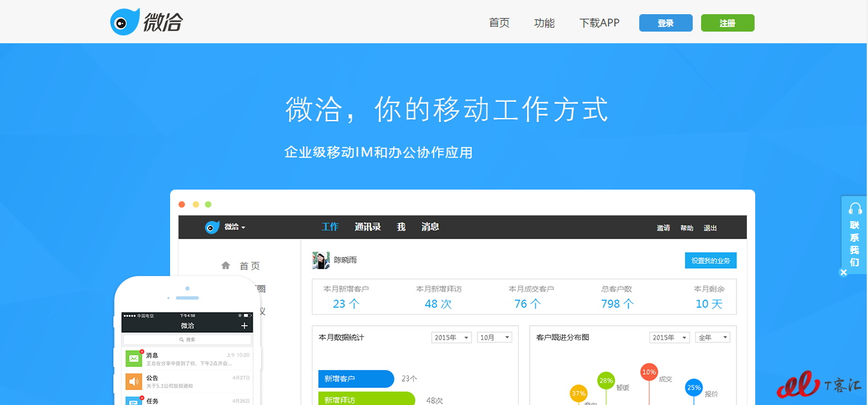Screen dimensions: 868x405
Task: Click the subtitle 企业级移动IM和办公协作应用
Action: click(x=379, y=153)
